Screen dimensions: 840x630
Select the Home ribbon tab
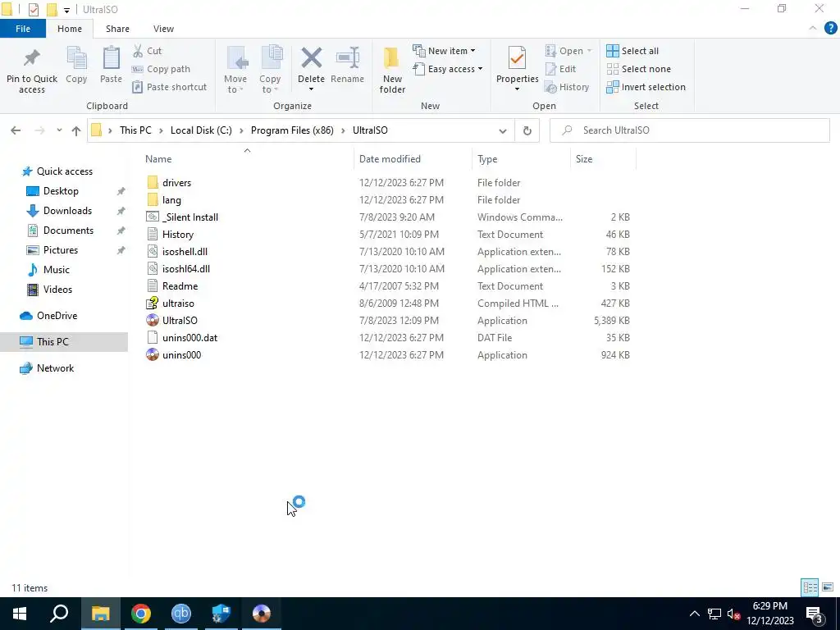click(x=70, y=29)
